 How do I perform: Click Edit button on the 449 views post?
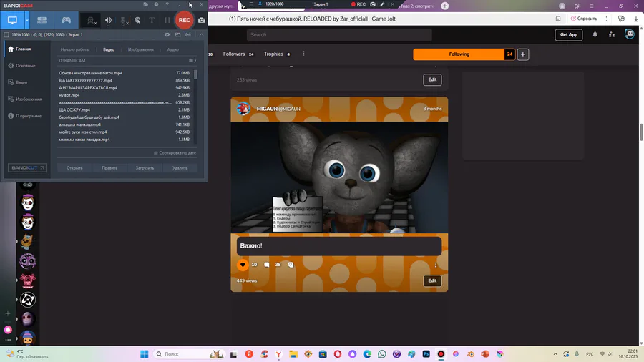432,280
